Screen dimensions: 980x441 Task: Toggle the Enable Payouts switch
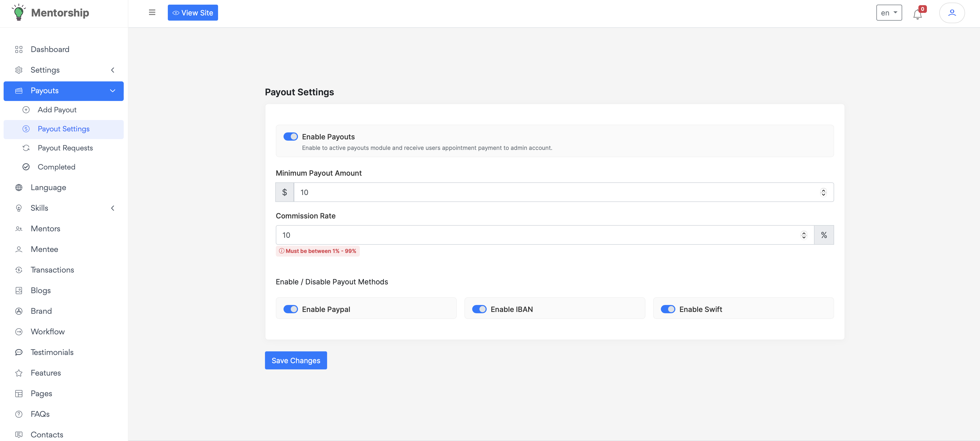pyautogui.click(x=290, y=137)
